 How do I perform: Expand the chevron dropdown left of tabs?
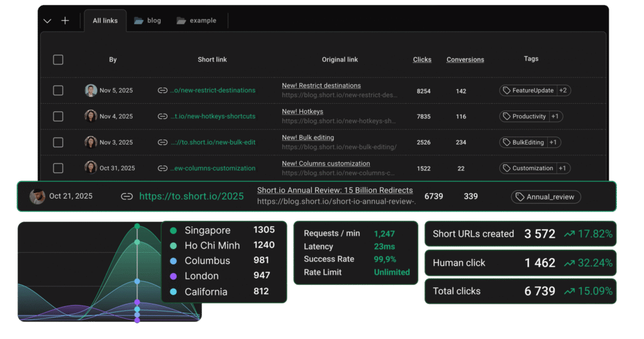[x=47, y=21]
